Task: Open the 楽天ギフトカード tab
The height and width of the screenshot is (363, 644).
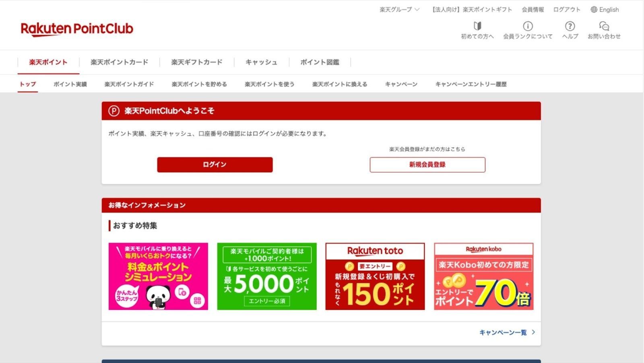Action: coord(197,62)
